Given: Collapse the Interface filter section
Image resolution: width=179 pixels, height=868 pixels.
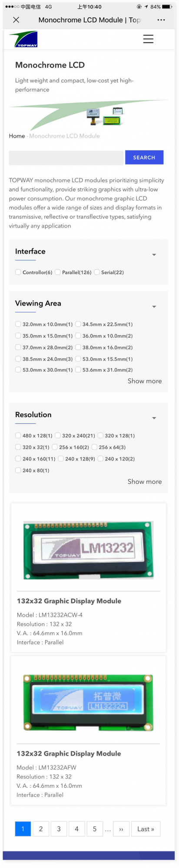Looking at the screenshot, I should click(154, 255).
